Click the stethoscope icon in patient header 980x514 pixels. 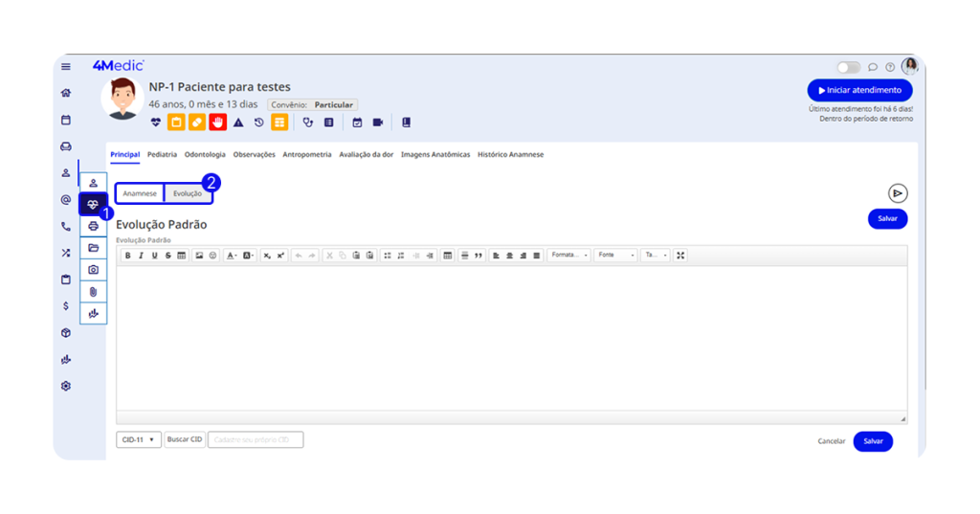click(x=308, y=123)
